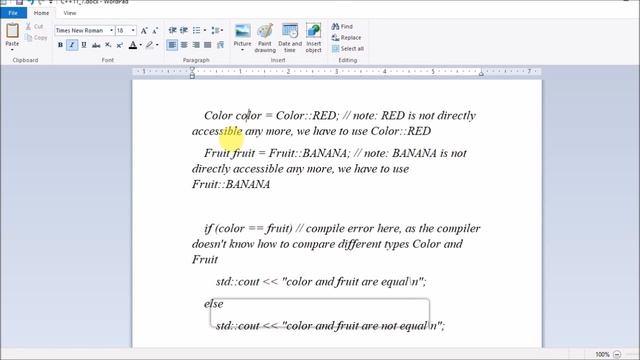Viewport: 640px width, 360px height.
Task: Open the Times New Roman font dropdown
Action: point(111,30)
